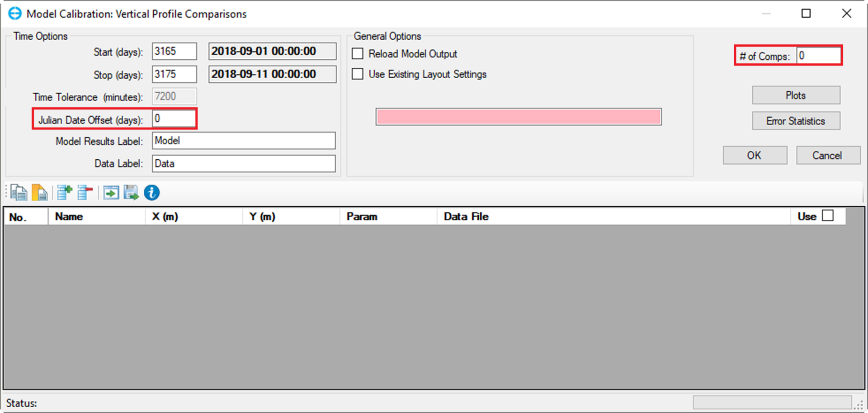Click the remove row icon with red minus
The height and width of the screenshot is (413, 868).
(85, 193)
